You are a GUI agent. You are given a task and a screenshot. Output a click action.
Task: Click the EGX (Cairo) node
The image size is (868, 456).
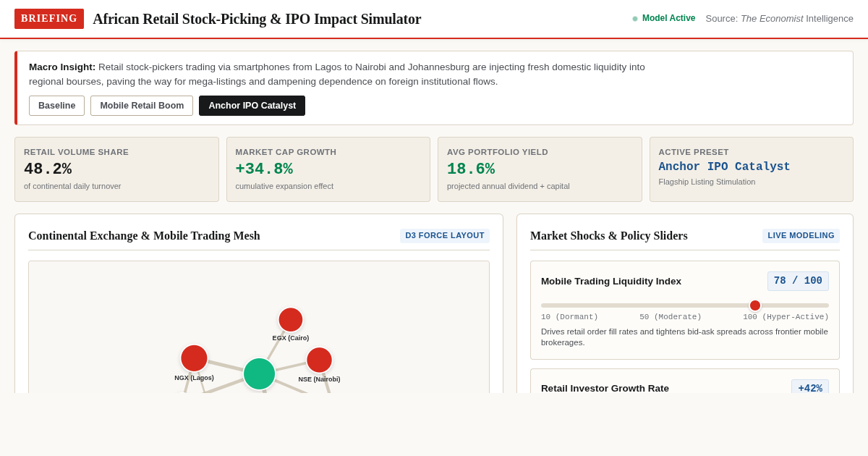291,320
